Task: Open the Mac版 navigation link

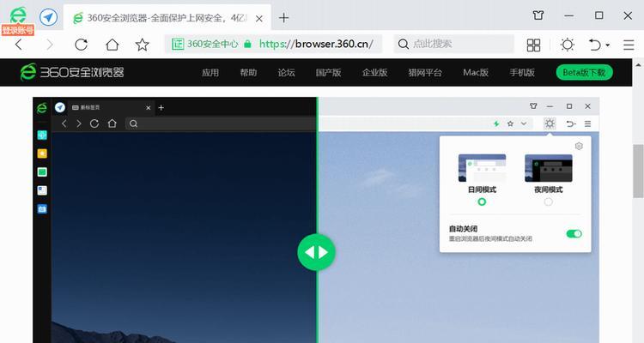Action: 476,73
